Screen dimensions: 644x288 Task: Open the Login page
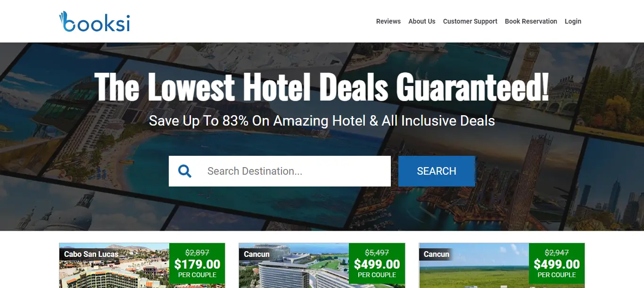click(x=573, y=21)
